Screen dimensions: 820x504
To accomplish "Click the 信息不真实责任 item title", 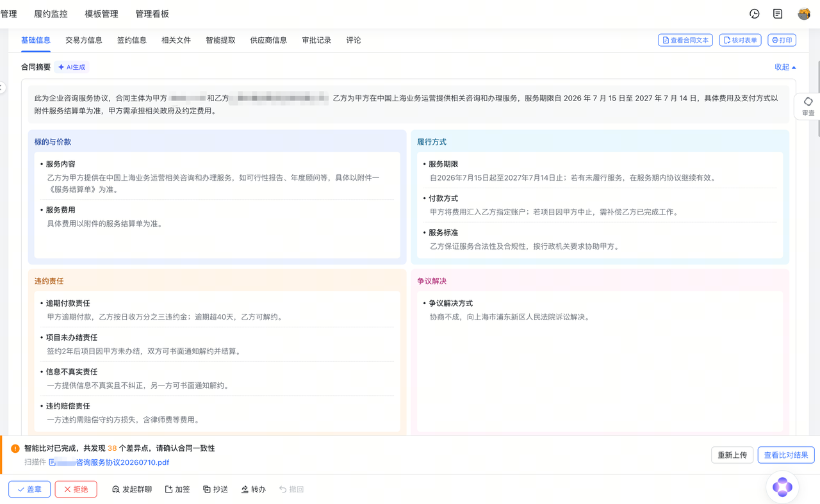I will (x=72, y=372).
